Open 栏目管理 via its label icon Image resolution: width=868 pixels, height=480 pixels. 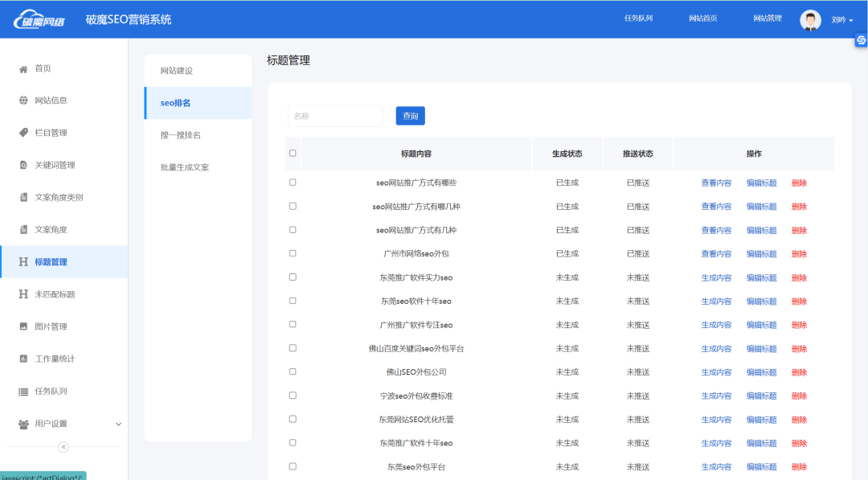(23, 133)
